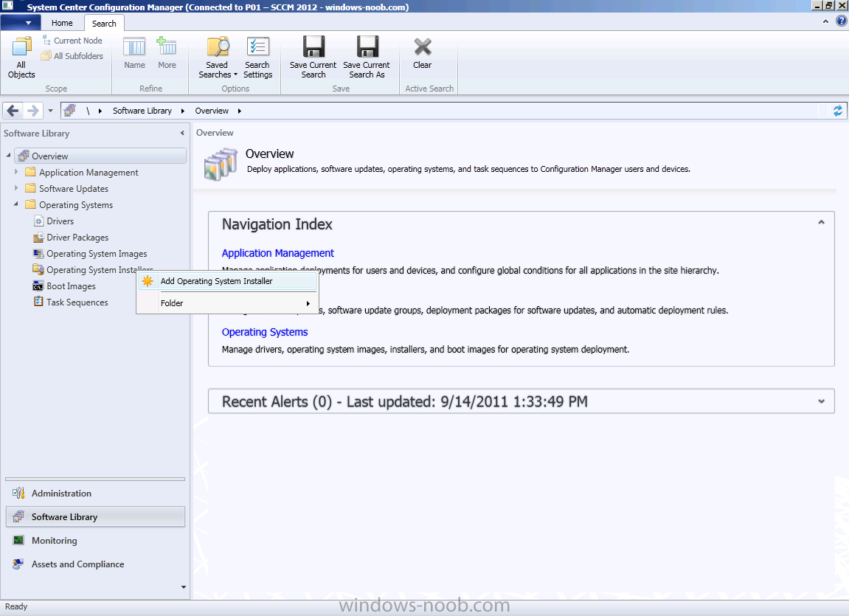Go forward with the navigation arrow
This screenshot has height=616, width=849.
33,111
